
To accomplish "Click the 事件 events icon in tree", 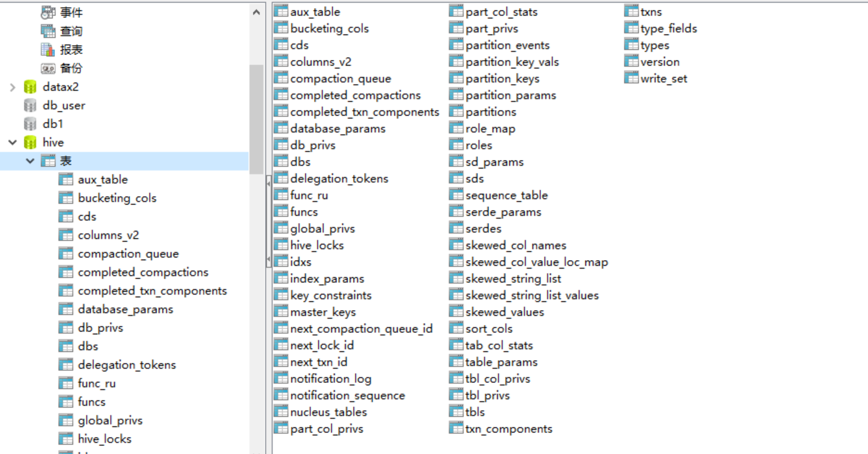I will point(48,12).
